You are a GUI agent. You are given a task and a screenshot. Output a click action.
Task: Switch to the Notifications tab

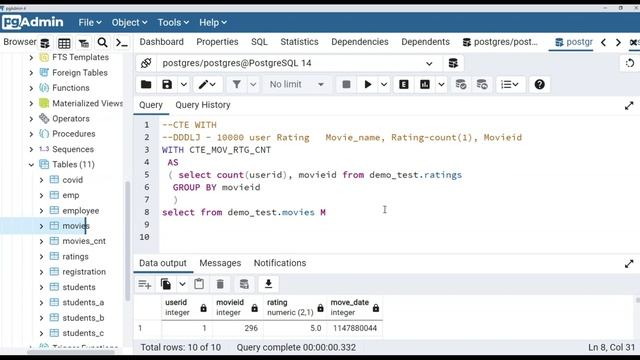click(x=280, y=263)
